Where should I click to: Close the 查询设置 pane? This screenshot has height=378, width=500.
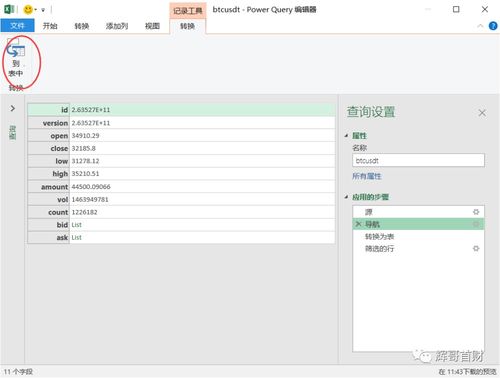482,113
